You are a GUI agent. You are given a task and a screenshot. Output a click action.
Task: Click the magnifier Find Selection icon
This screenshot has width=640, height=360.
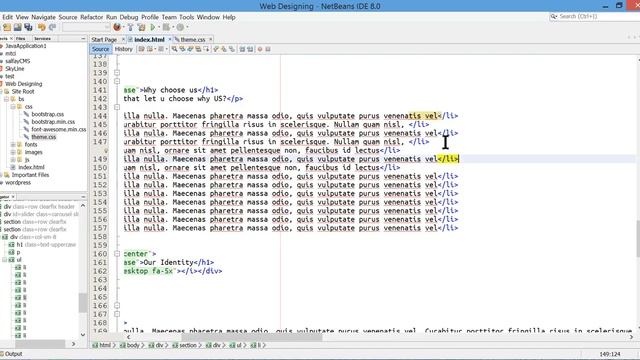point(174,49)
